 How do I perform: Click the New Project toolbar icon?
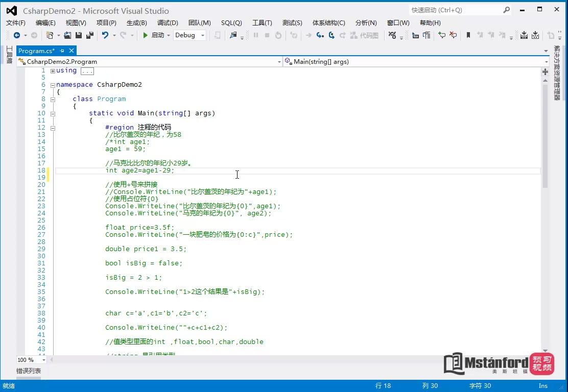(x=50, y=35)
